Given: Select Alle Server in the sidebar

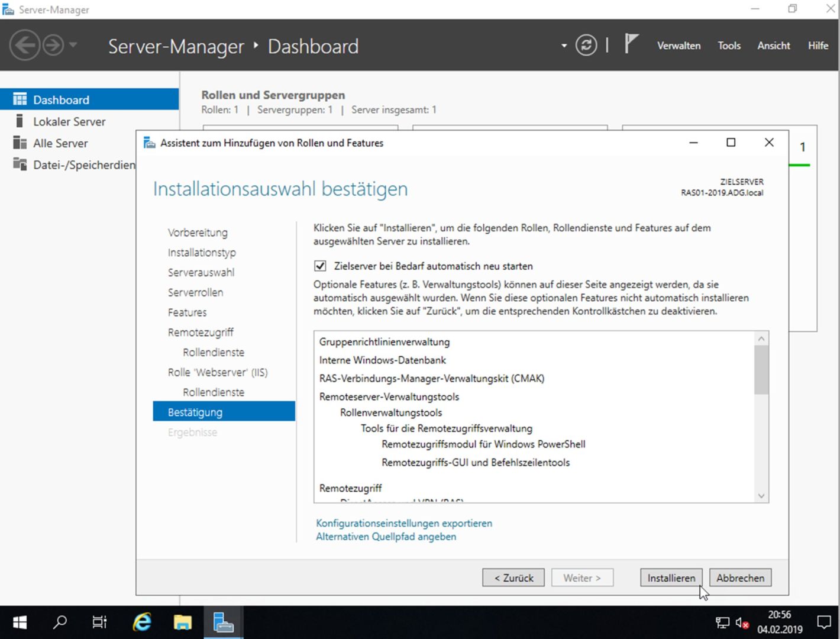Looking at the screenshot, I should pos(60,143).
